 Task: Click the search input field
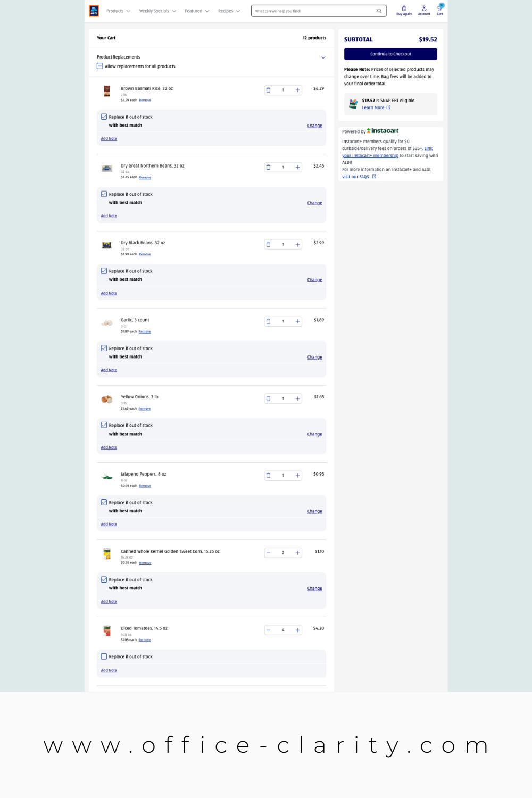click(314, 11)
